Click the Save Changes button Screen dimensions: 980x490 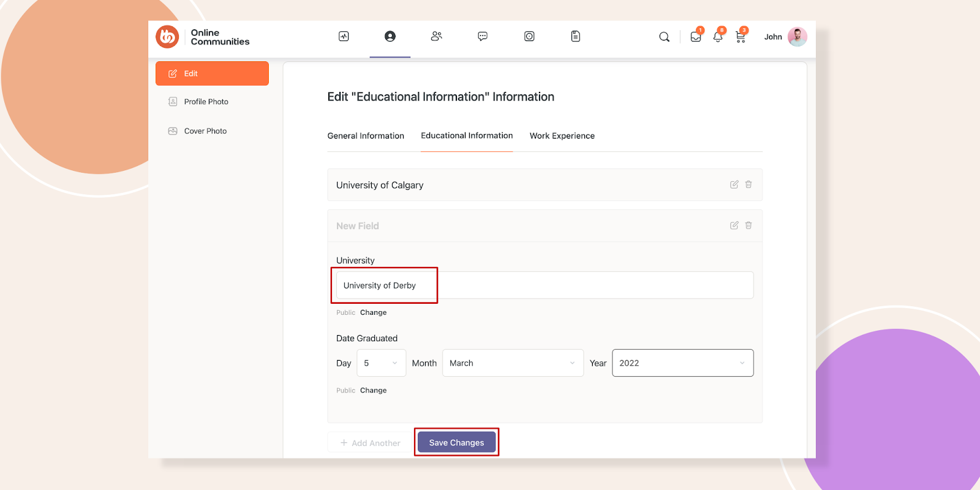point(456,442)
